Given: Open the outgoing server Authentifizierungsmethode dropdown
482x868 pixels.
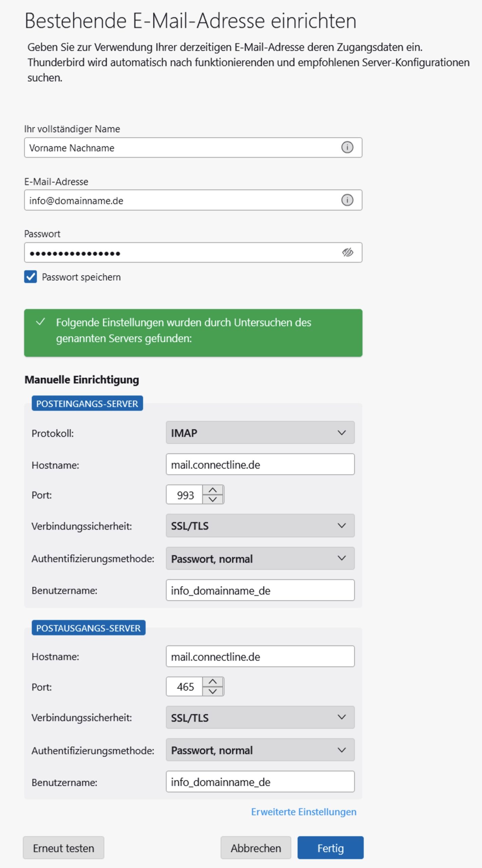Looking at the screenshot, I should click(x=260, y=750).
